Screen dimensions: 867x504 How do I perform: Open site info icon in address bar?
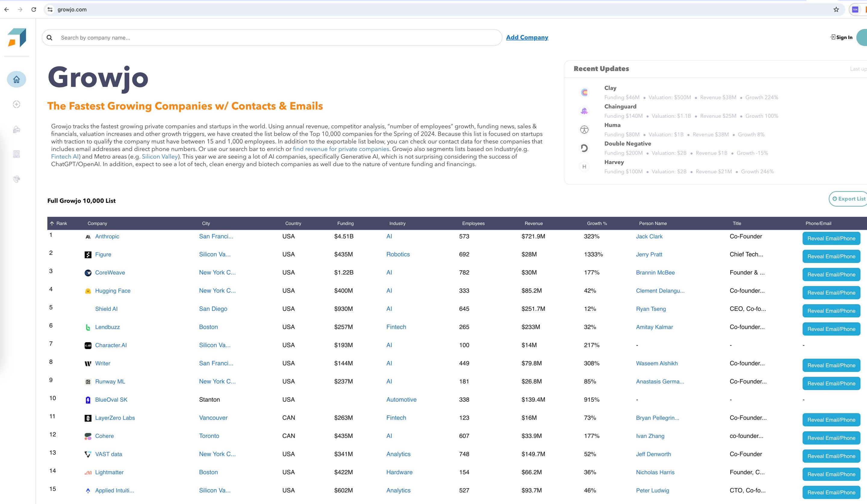[x=50, y=10]
